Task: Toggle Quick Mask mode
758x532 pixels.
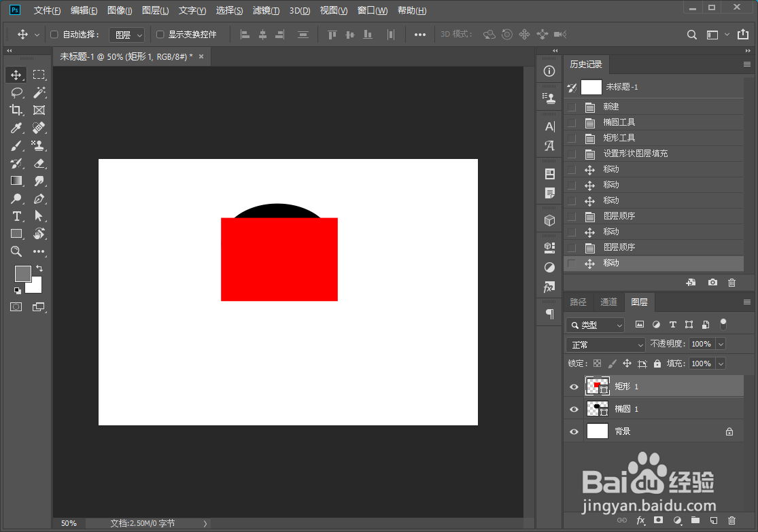Action: tap(16, 307)
